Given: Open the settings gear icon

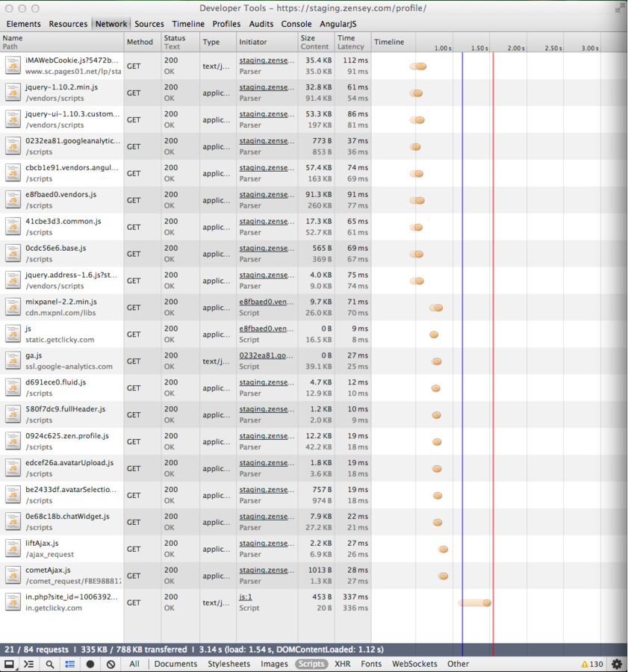Looking at the screenshot, I should pos(617,664).
